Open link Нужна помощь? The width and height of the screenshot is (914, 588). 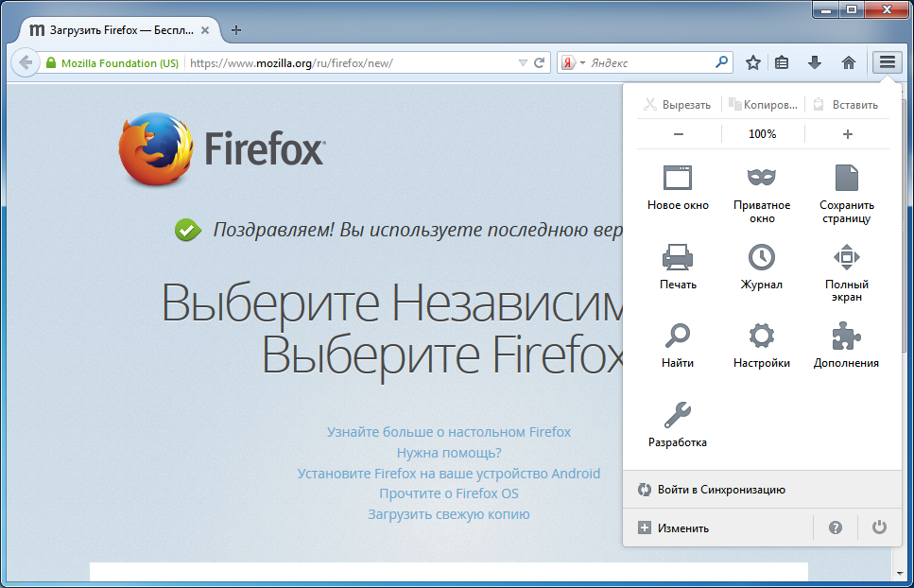[449, 453]
